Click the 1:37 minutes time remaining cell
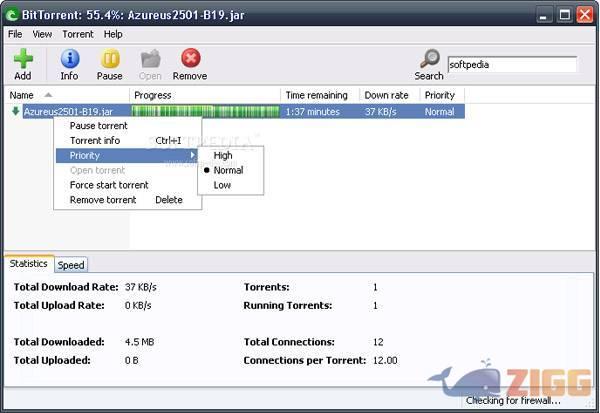600x413 pixels. pyautogui.click(x=313, y=112)
